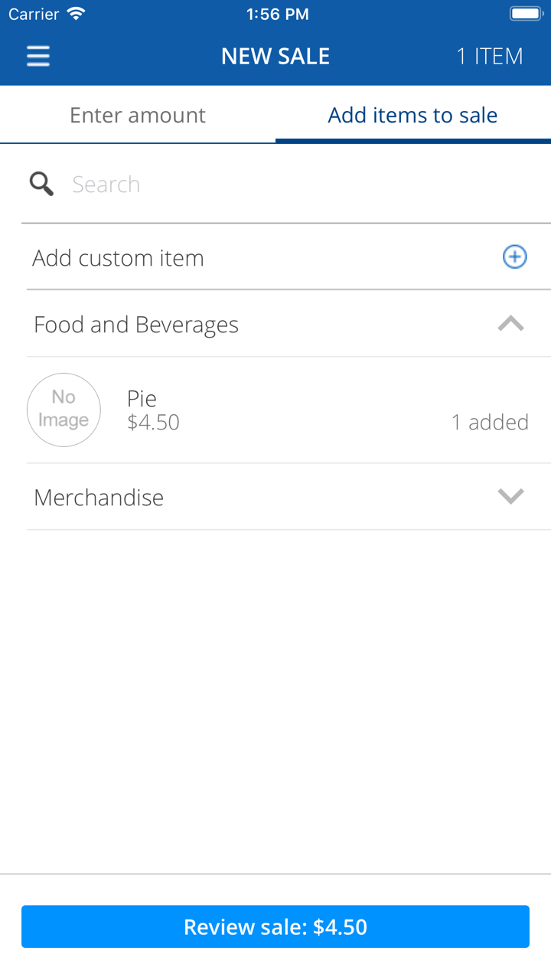Tap the plus icon for custom item

514,257
